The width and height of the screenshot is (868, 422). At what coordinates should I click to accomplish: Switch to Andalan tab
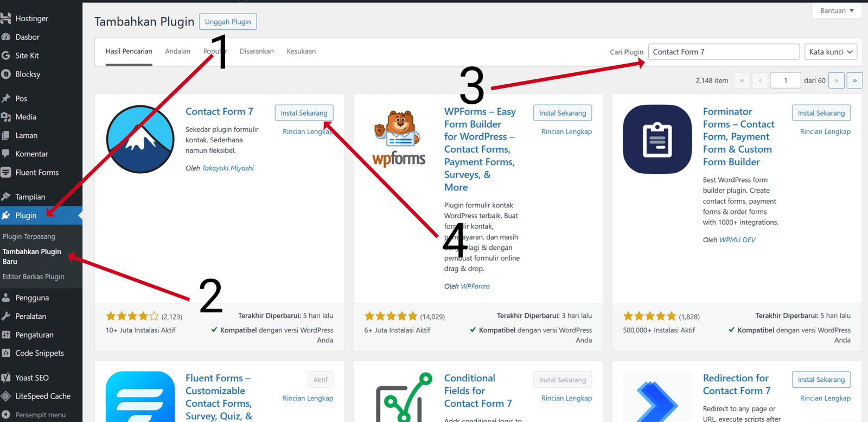coord(177,52)
